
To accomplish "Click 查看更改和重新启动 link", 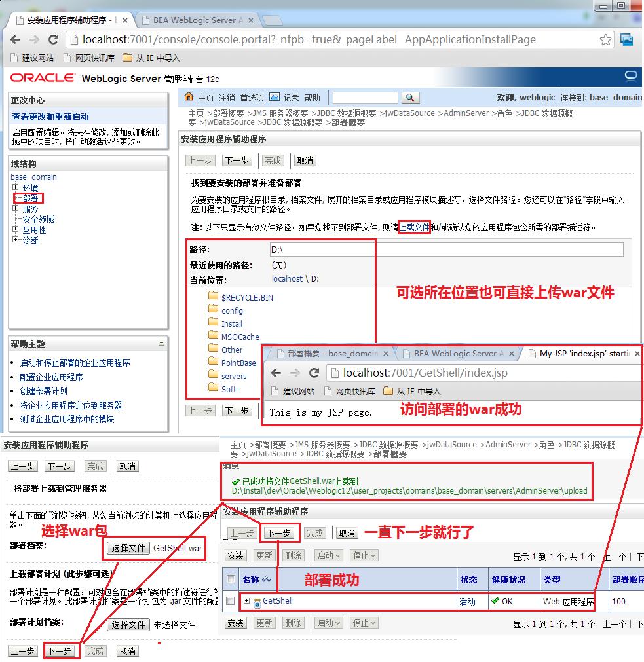I will pos(50,117).
